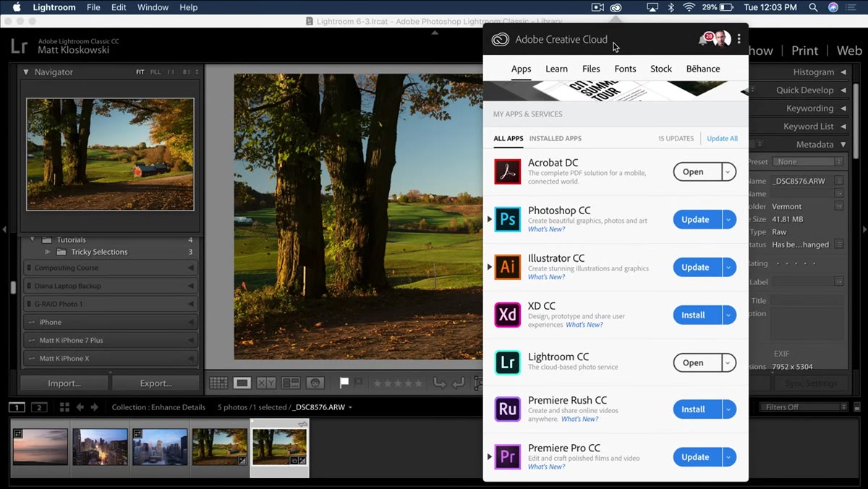Image resolution: width=868 pixels, height=489 pixels.
Task: Click the Lightroom CC Lr icon in Creative Cloud
Action: point(508,362)
